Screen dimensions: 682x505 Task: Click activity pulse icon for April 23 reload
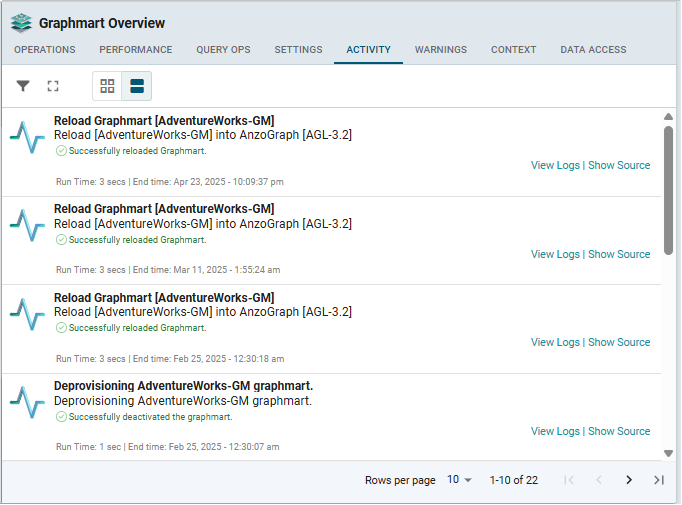pyautogui.click(x=27, y=136)
